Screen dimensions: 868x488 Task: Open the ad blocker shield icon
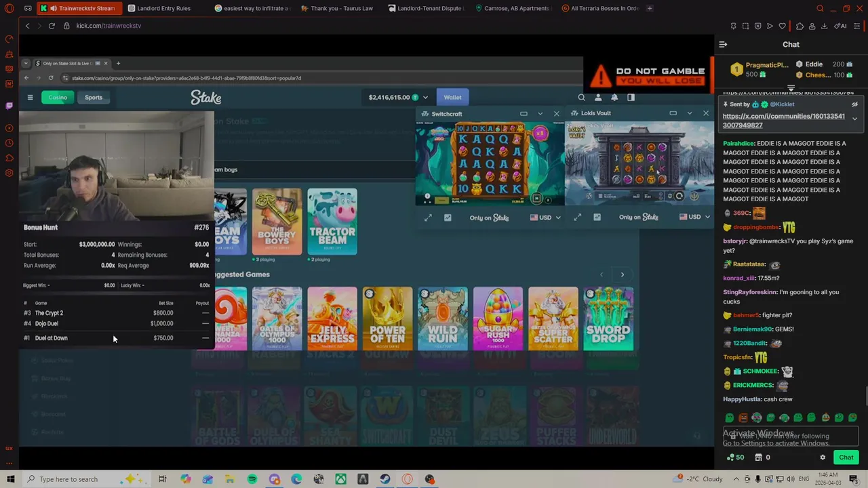pos(757,26)
